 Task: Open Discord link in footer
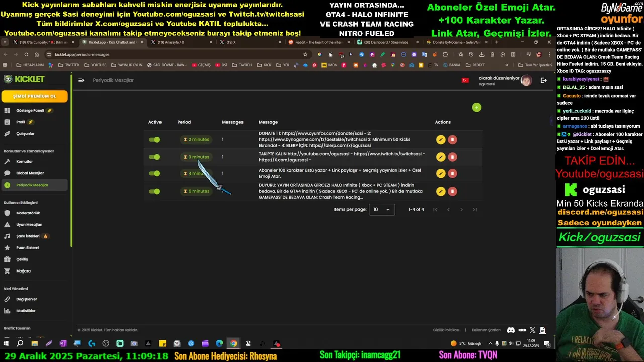click(x=511, y=330)
